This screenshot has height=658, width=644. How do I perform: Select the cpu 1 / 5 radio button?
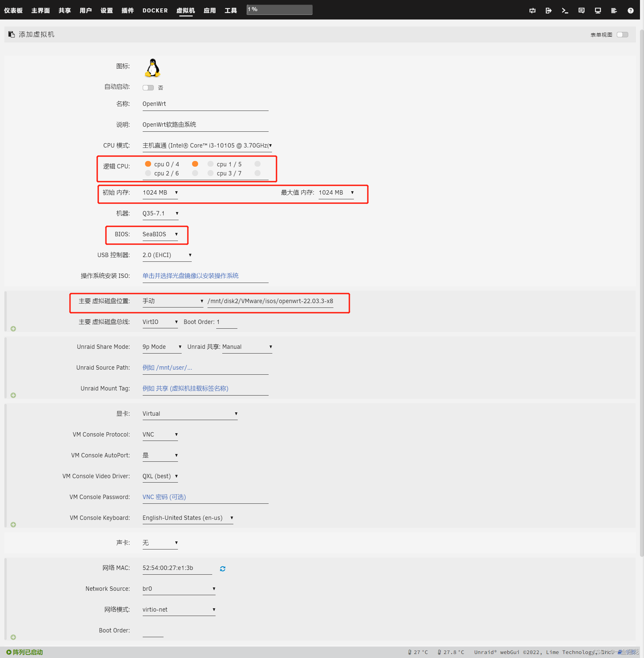coord(211,164)
